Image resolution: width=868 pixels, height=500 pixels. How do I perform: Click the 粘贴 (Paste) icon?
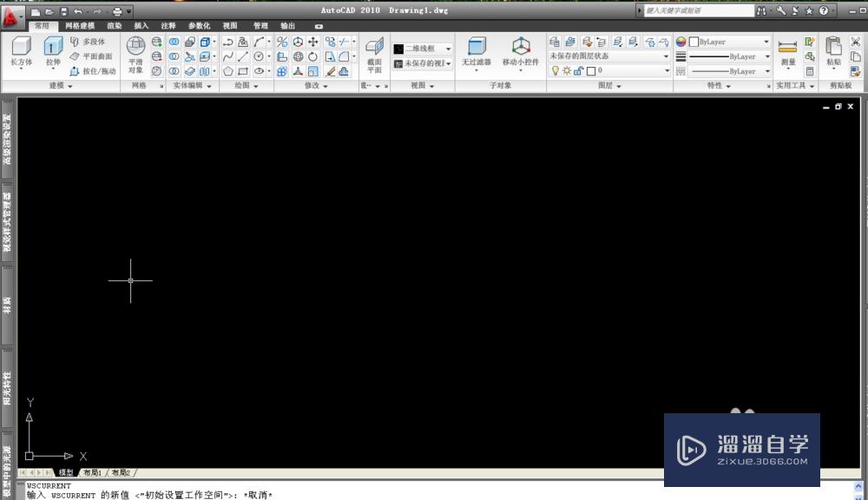833,48
